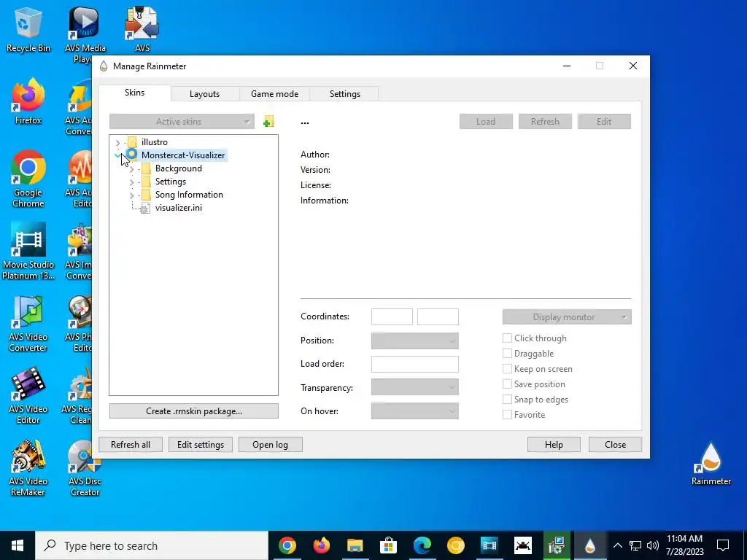This screenshot has width=747, height=560.
Task: Click first Coordinates input field
Action: click(x=392, y=316)
